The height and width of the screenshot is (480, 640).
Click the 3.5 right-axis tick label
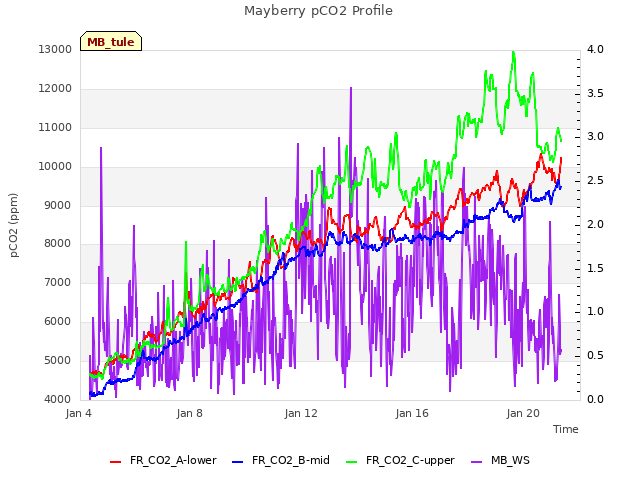pos(596,93)
